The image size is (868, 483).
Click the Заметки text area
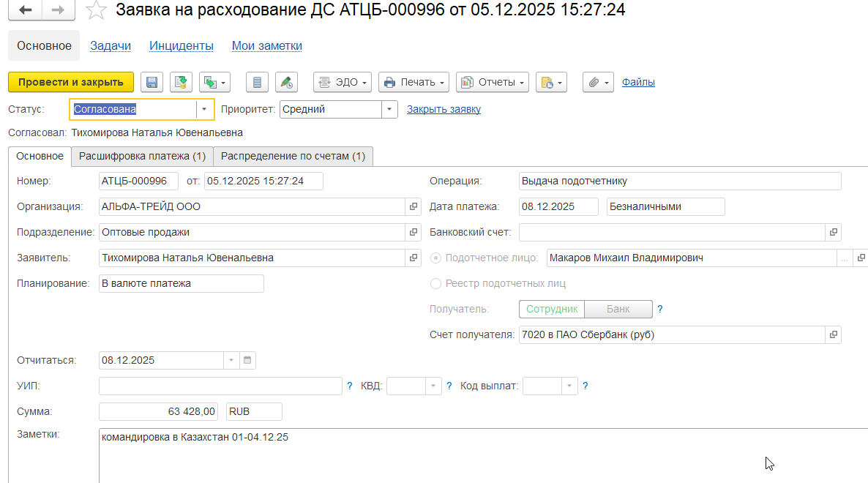(x=483, y=455)
